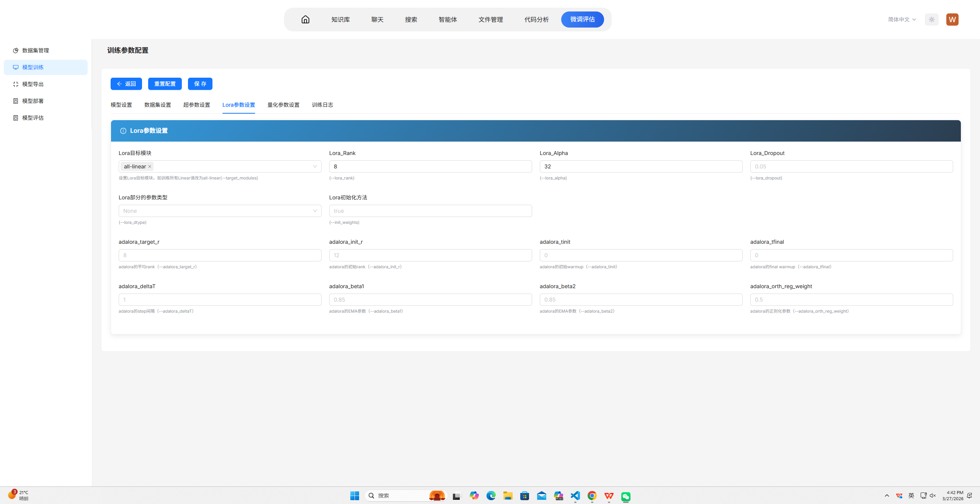Switch to the 训练日志 tab

[322, 105]
